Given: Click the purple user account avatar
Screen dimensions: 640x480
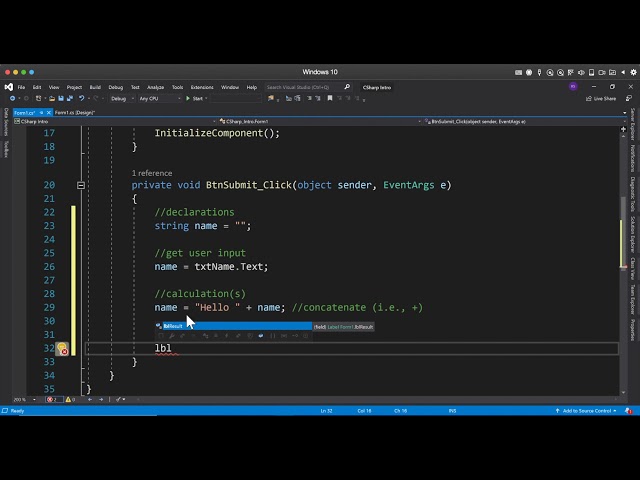Looking at the screenshot, I should pos(573,87).
